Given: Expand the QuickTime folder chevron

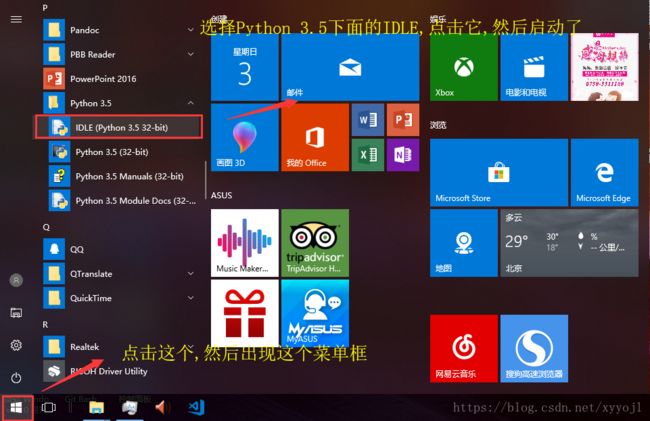Looking at the screenshot, I should [191, 298].
